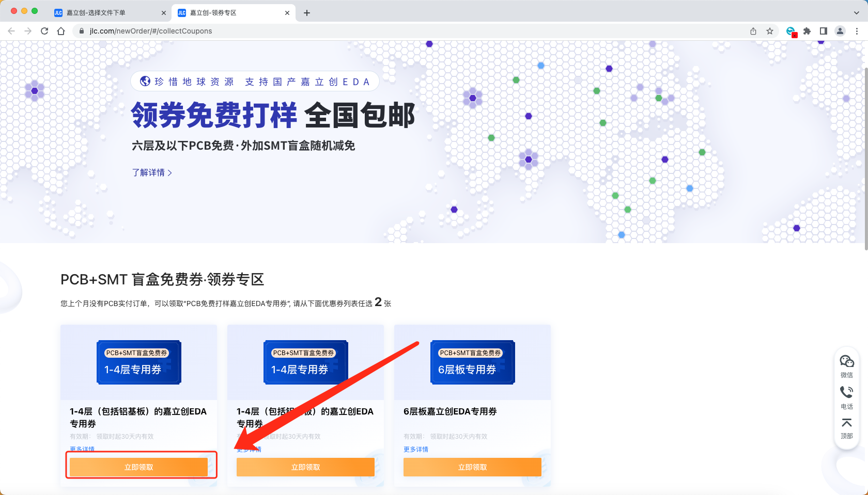
Task: Click the 6层板专用券 coupon image
Action: click(x=472, y=362)
